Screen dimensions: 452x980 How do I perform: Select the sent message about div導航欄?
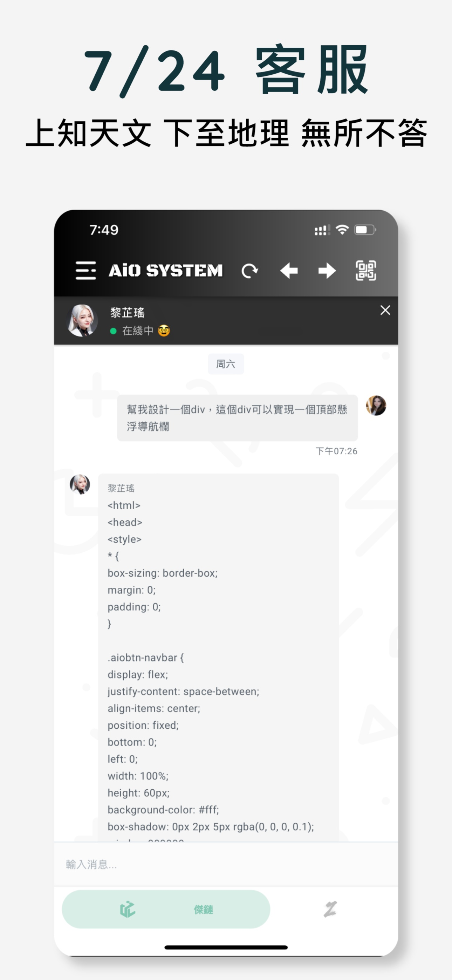(x=238, y=418)
